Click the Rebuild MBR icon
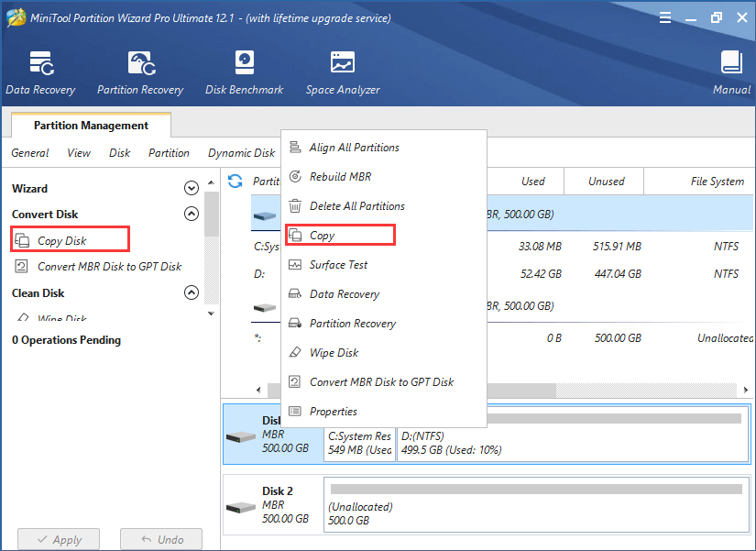Screen dimensions: 756x551 (295, 176)
